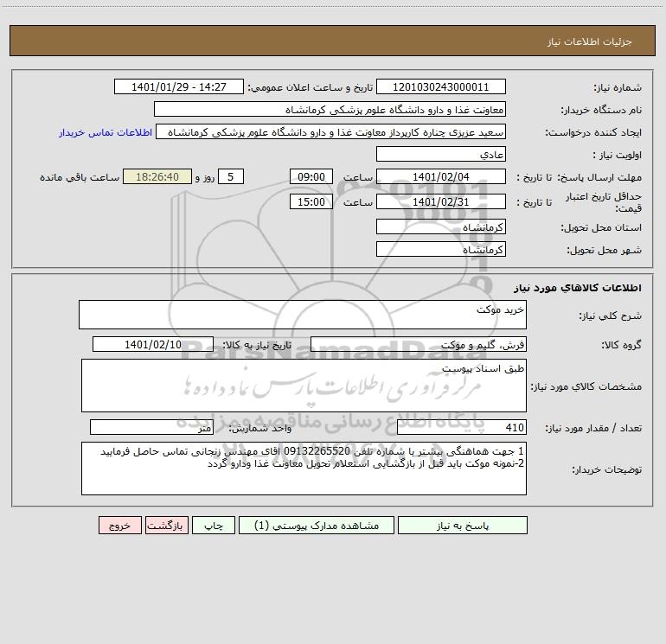Click the label تعداد / مقدار مورد نیاز
The width and height of the screenshot is (666, 644).
tap(593, 429)
